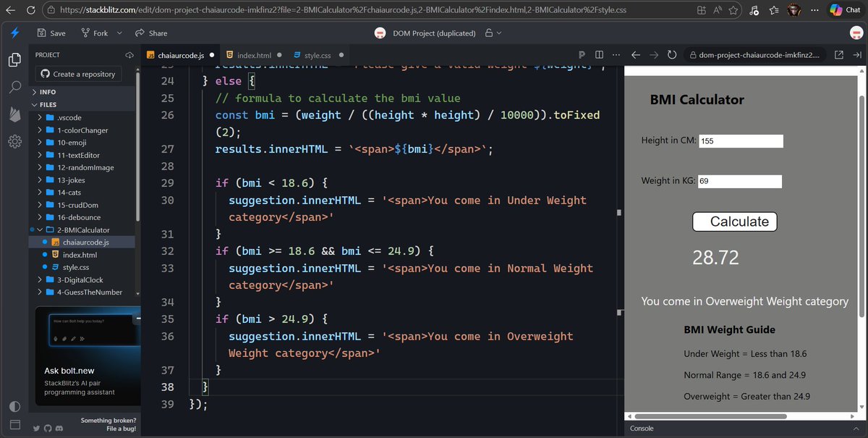Collapse the preview panel arrow icon
Screen dimensions: 868x438
(856, 55)
